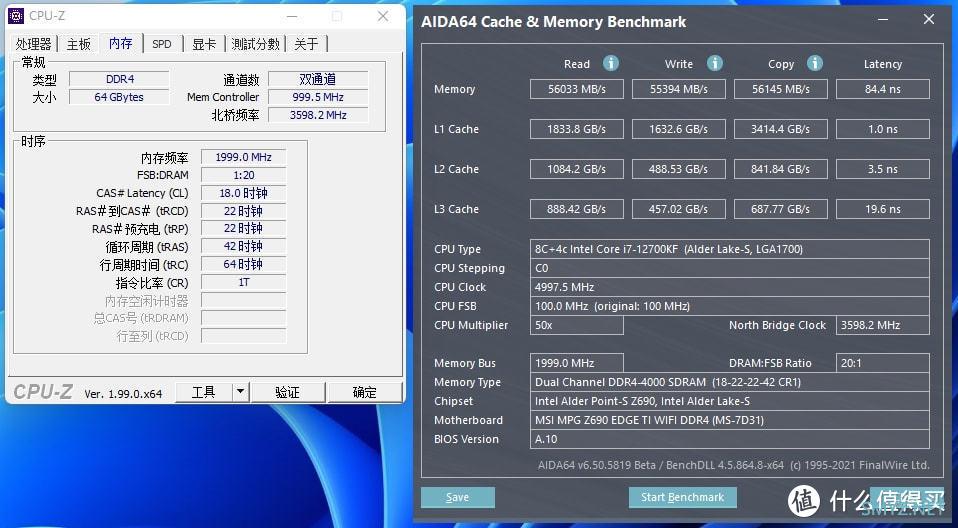Viewport: 958px width, 528px height.
Task: Switch to the 测试分数 tab in CPU-Z
Action: coord(255,44)
